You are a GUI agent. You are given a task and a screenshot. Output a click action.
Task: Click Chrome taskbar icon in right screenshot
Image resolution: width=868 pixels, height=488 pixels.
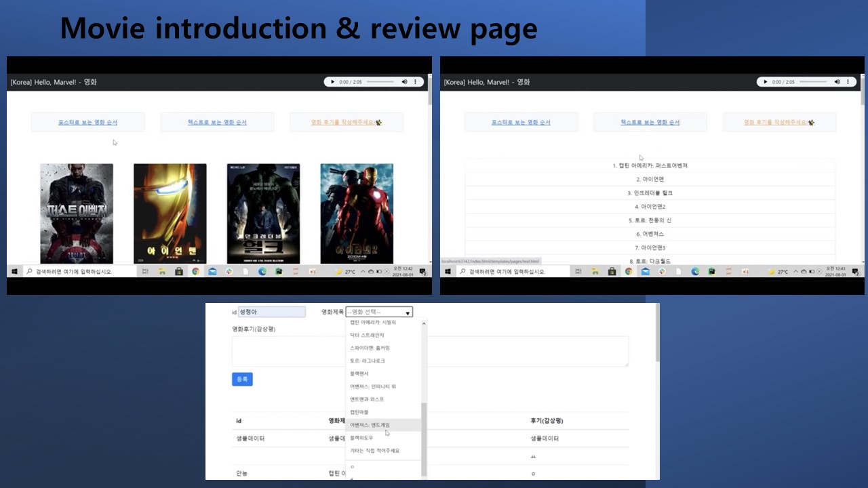pyautogui.click(x=629, y=271)
